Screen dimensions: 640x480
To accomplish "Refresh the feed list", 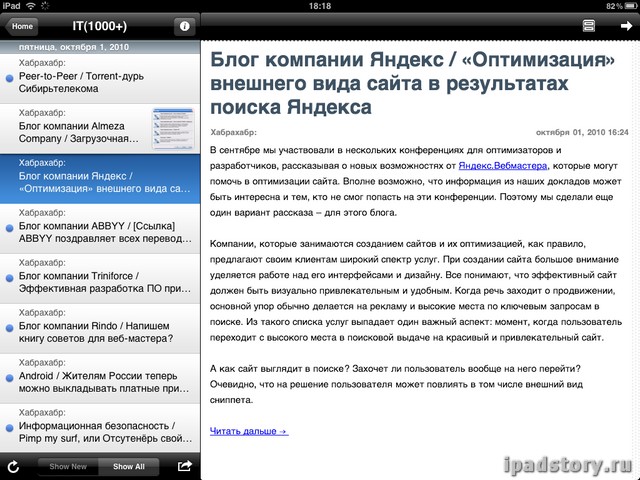I will click(13, 467).
